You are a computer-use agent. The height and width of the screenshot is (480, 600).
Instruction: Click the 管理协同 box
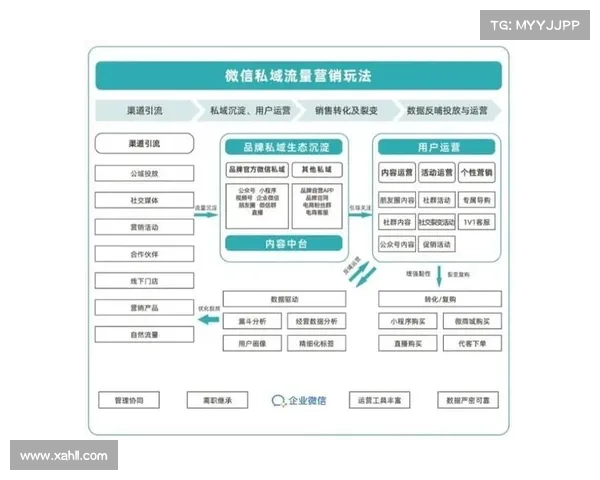[129, 400]
